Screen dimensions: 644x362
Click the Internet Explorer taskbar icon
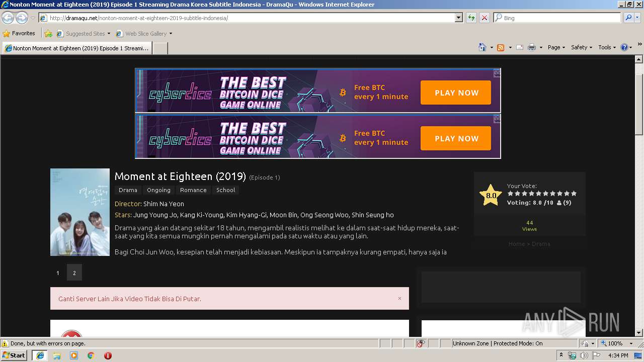40,355
